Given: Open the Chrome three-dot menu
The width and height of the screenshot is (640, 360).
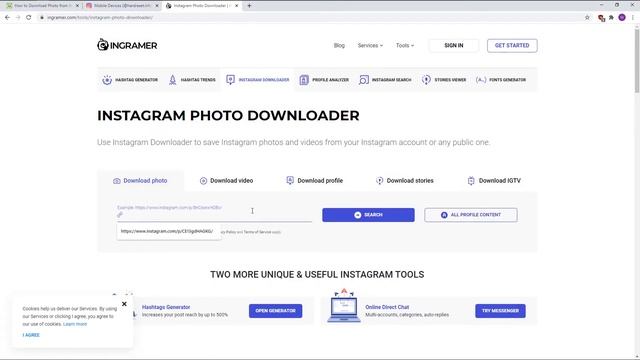Looking at the screenshot, I should click(x=633, y=18).
